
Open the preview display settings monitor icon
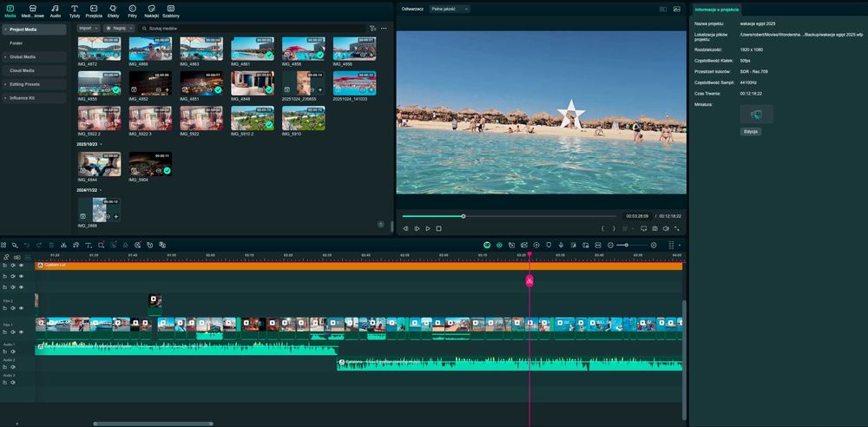pyautogui.click(x=644, y=228)
